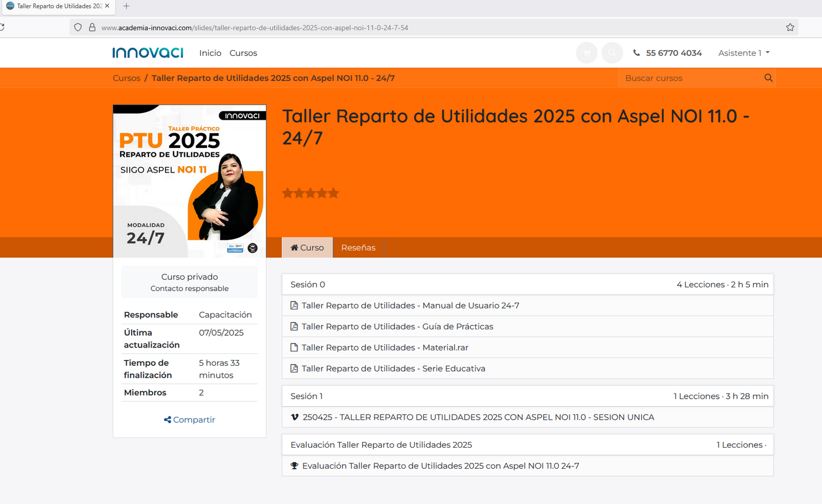Click the browser address bar URL

click(x=254, y=27)
